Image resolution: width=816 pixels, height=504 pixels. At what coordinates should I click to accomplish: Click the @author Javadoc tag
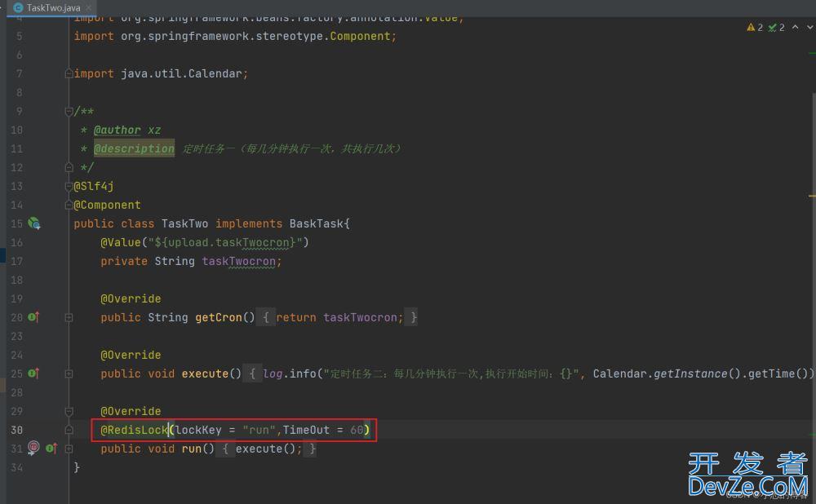click(117, 130)
